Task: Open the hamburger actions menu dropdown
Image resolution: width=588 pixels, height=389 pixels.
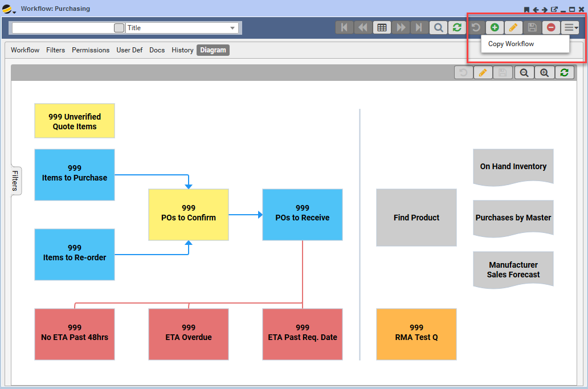Action: coord(570,27)
